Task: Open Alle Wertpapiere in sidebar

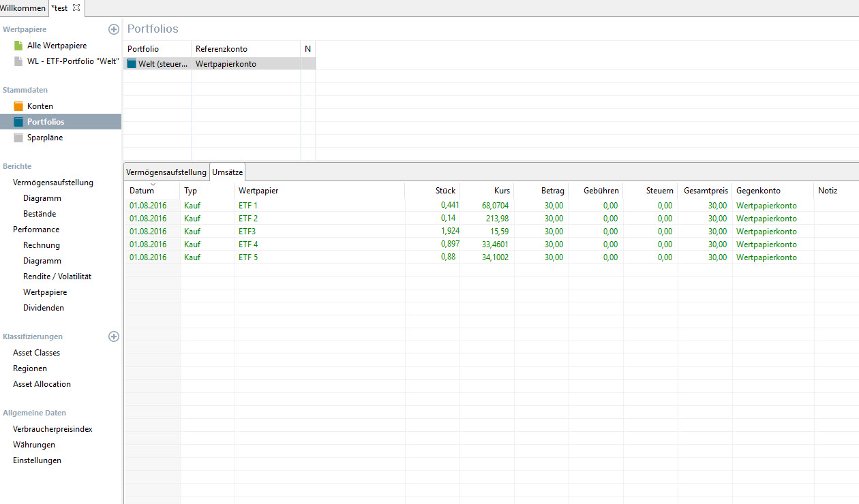Action: [57, 46]
